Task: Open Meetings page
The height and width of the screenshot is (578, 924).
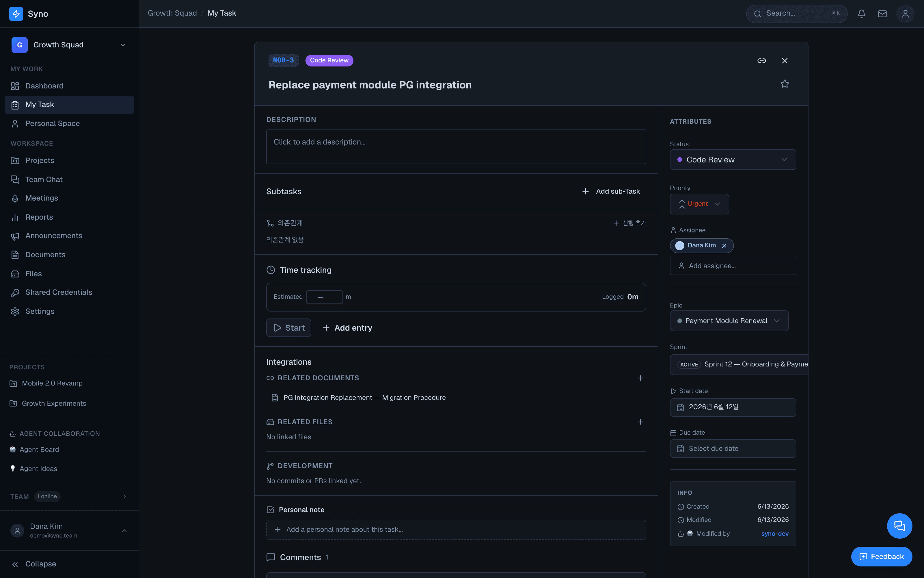Action: [x=69, y=198]
